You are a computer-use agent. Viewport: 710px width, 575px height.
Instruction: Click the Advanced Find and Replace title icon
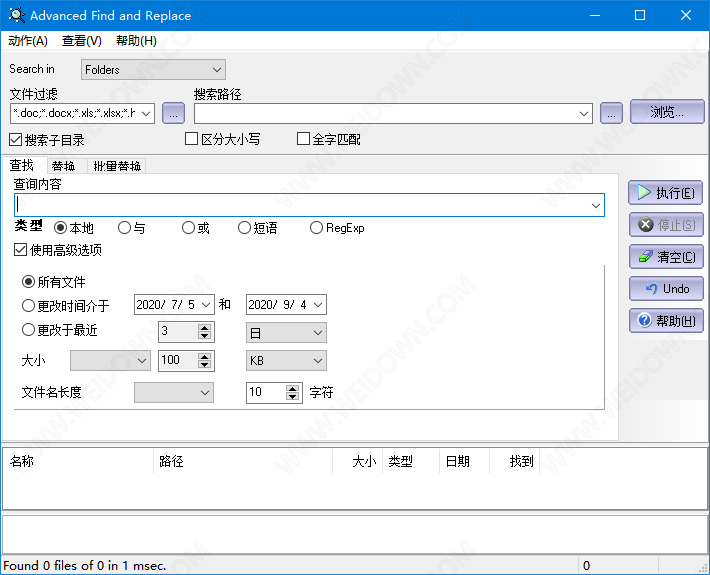point(14,16)
